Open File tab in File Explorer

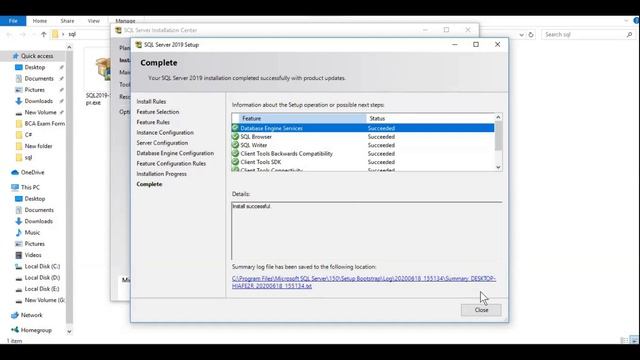coord(13,20)
